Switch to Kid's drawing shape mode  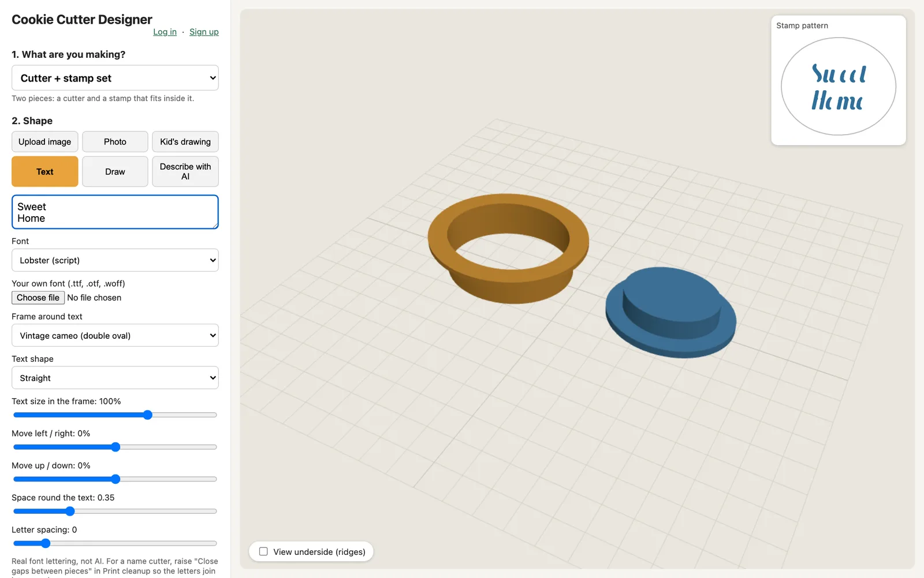click(185, 142)
